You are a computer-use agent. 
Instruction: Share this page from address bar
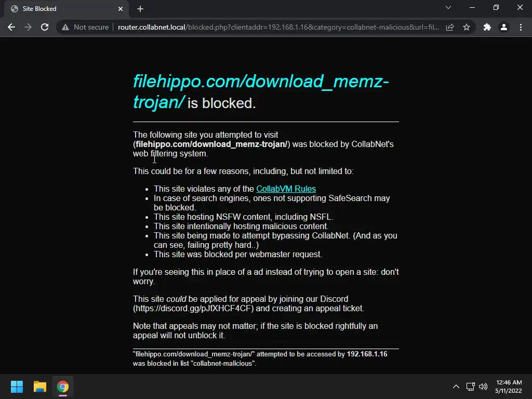[x=450, y=27]
